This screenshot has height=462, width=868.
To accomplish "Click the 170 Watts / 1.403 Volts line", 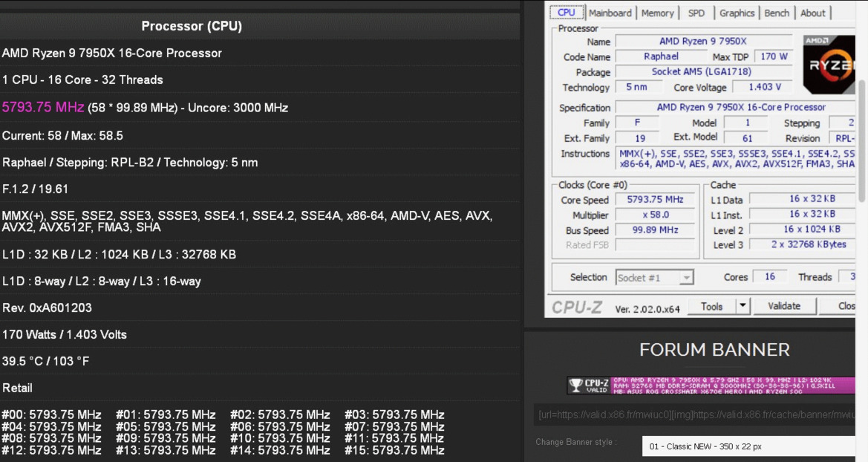I will (64, 334).
